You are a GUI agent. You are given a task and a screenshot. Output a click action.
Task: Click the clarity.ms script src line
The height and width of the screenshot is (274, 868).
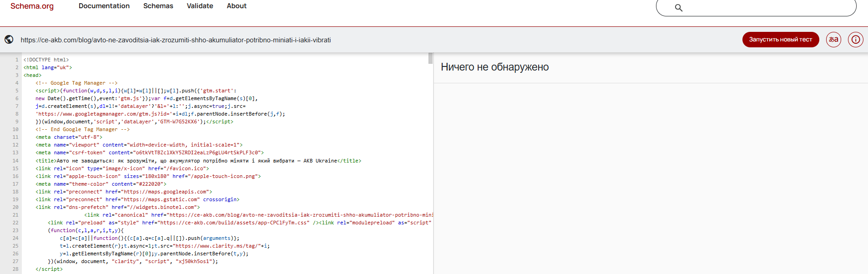point(165,246)
